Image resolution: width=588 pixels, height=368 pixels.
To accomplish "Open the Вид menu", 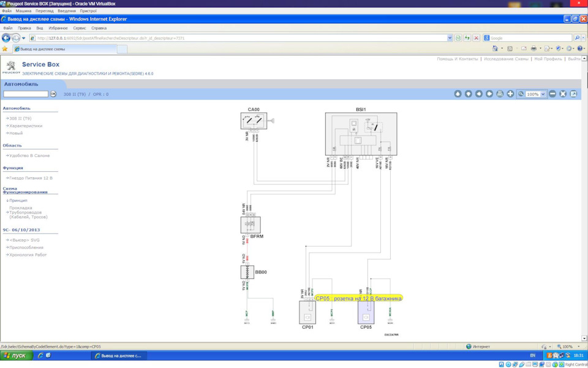I will (40, 28).
